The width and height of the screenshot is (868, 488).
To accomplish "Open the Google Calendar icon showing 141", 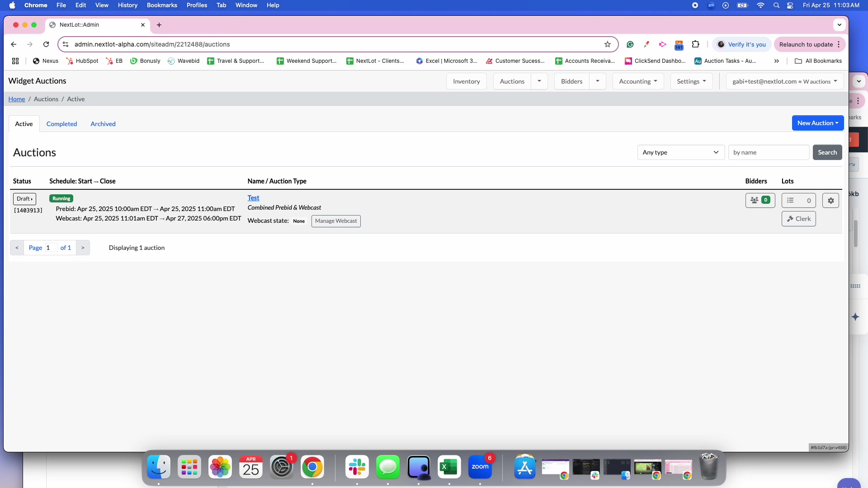I will pyautogui.click(x=679, y=44).
